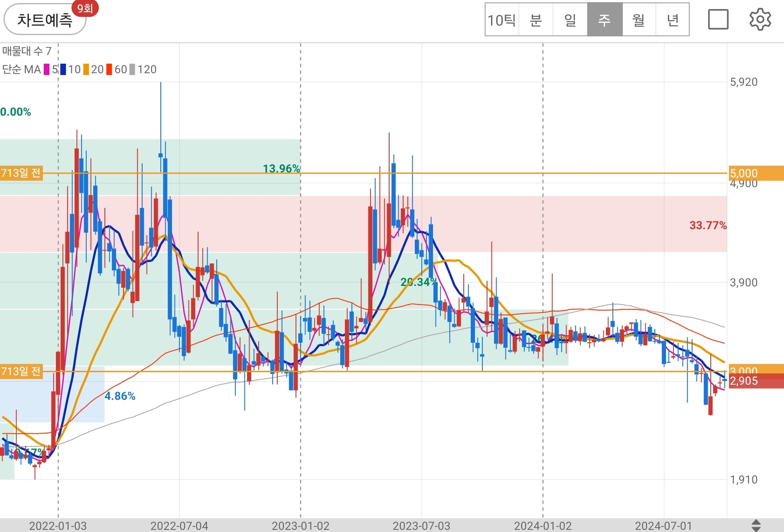Select the 주 weekly chart tab
Image resolution: width=784 pixels, height=532 pixels.
605,20
